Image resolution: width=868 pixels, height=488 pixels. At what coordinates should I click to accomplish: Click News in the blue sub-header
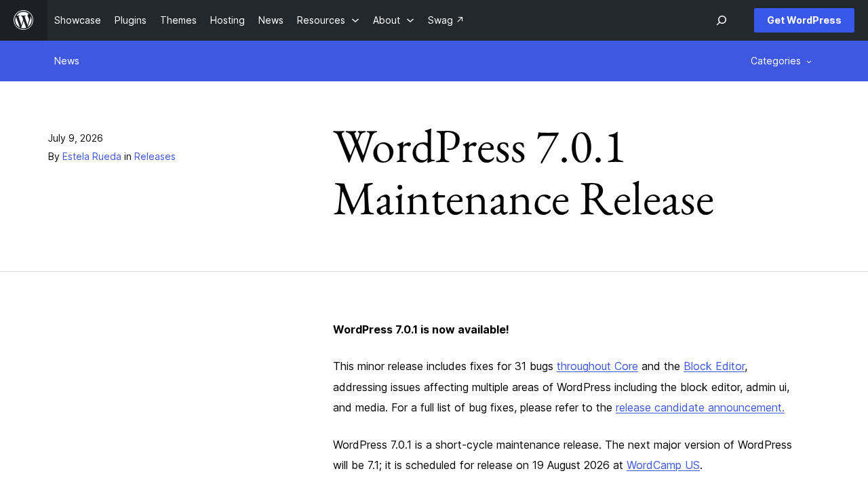point(66,61)
